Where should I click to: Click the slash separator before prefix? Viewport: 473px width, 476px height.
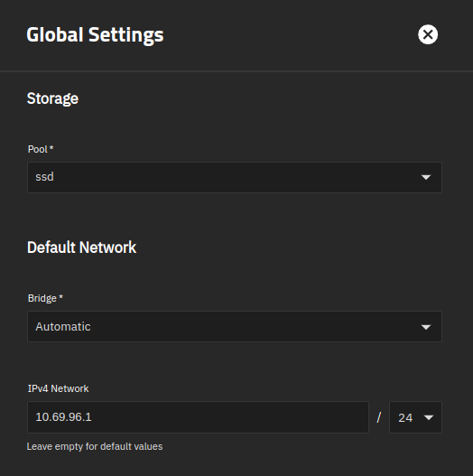click(378, 417)
